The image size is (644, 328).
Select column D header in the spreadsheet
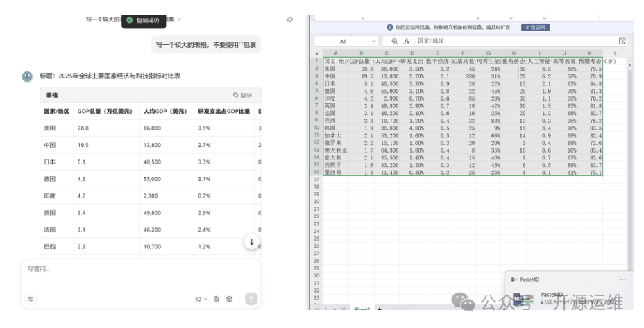click(x=412, y=54)
